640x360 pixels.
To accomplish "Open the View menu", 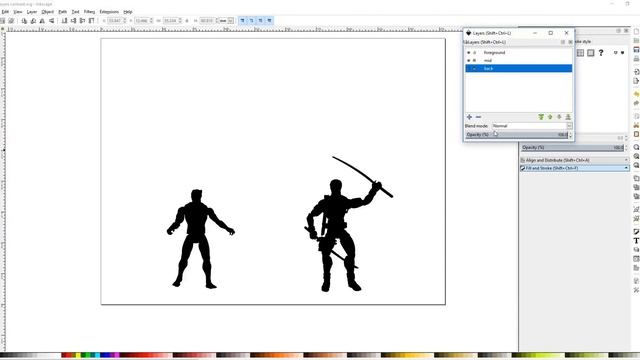I will tap(18, 12).
